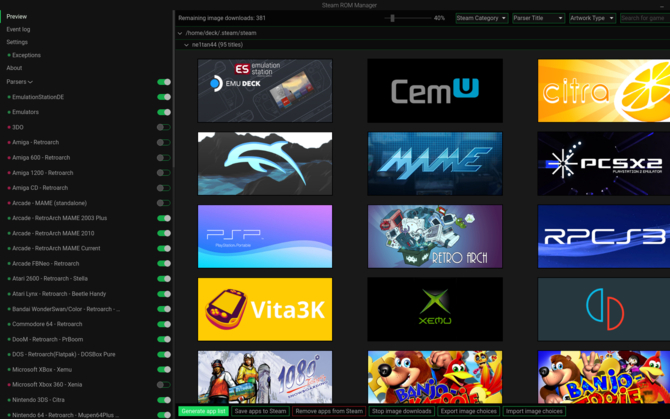Select the RetroArch artwork tile
This screenshot has height=419, width=670.
(x=435, y=237)
